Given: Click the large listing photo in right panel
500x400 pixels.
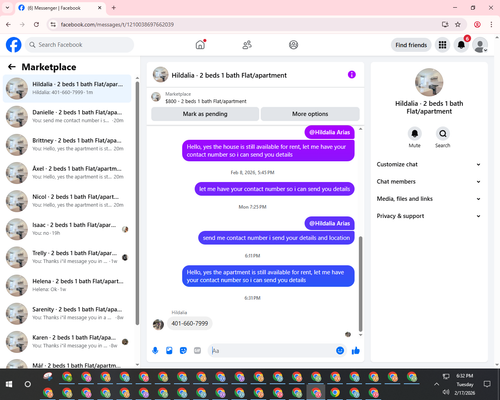Looking at the screenshot, I should 429,82.
